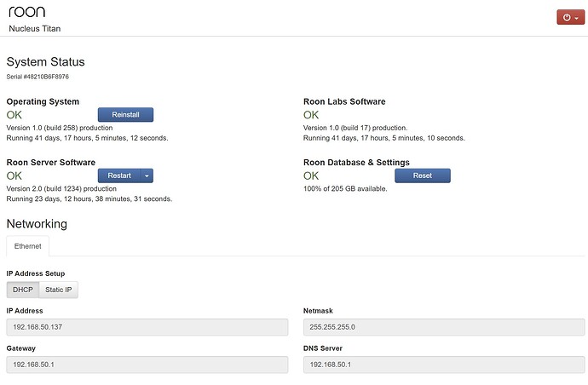
Task: Click the Operating System heading
Action: point(43,101)
